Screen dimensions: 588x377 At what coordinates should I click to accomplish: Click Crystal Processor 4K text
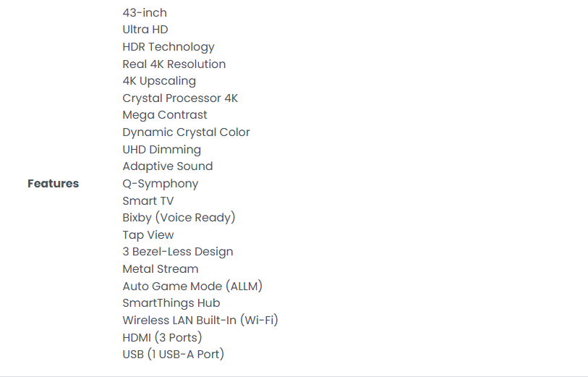(180, 98)
